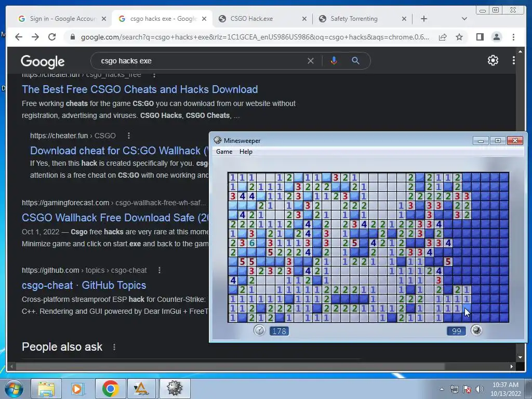Viewport: 532px width, 399px height.
Task: Click the Google logo
Action: coord(43,61)
